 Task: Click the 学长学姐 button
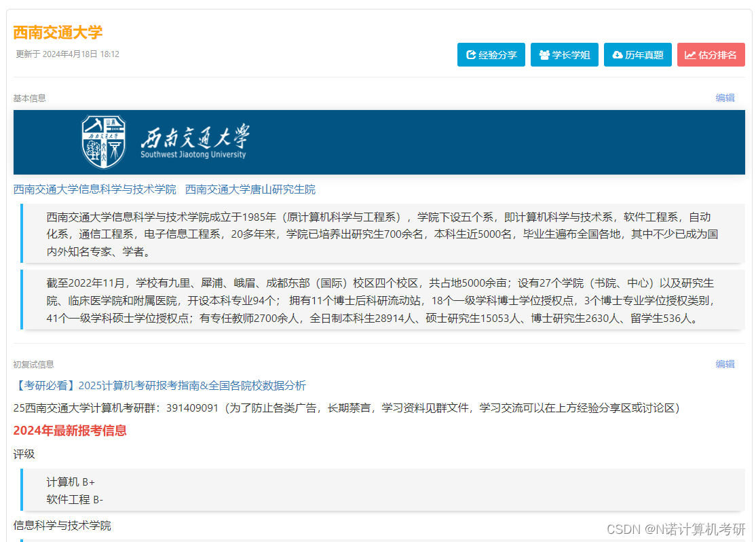pos(564,55)
